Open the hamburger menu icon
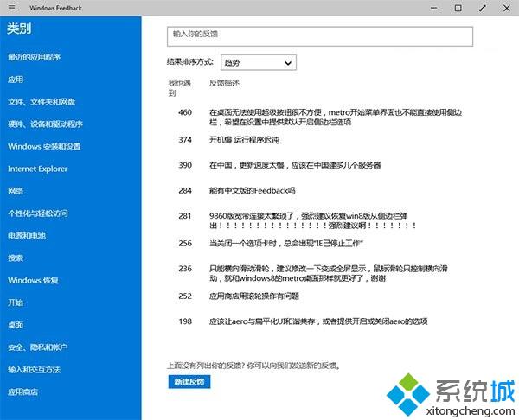 click(11, 8)
